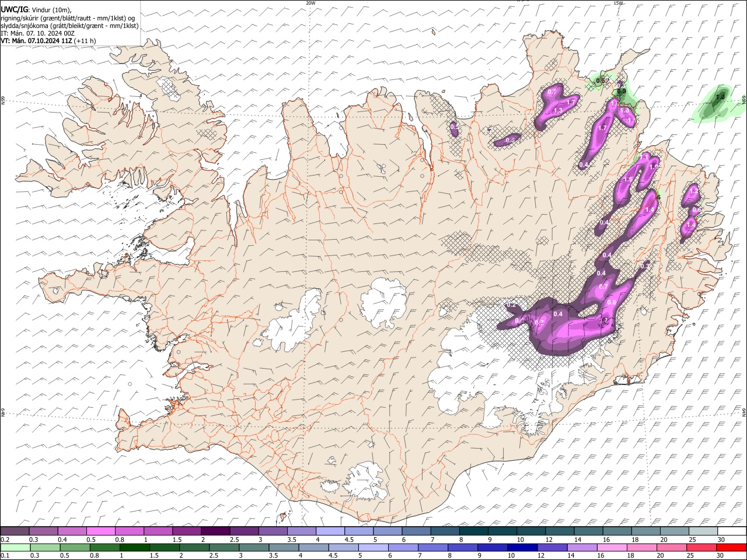
Task: Select the deep blue rain swatch between 10 and 12
Action: tap(521, 547)
